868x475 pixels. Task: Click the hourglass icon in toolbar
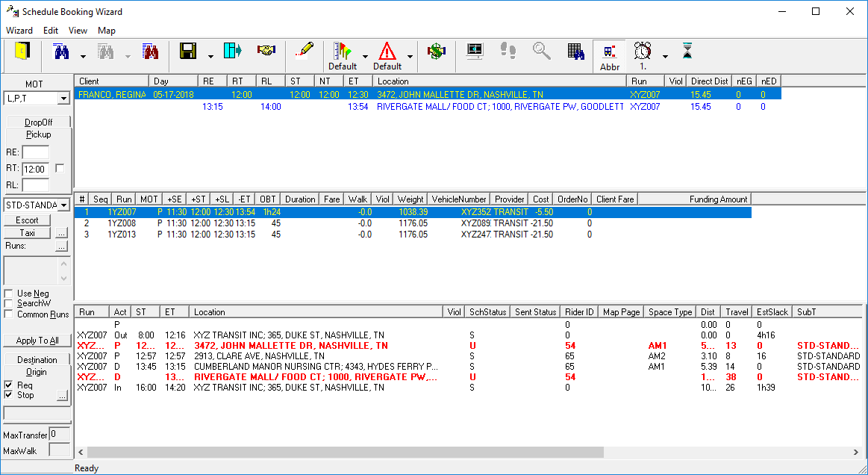point(687,51)
